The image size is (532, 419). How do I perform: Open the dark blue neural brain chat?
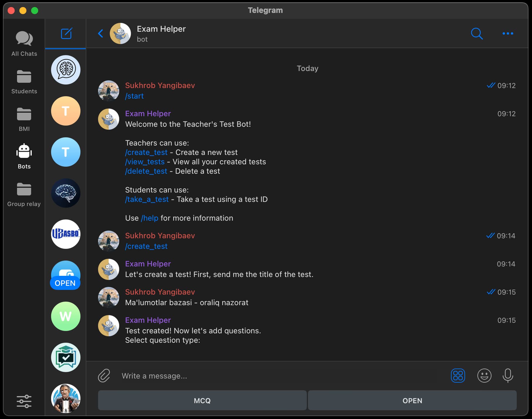(x=66, y=193)
